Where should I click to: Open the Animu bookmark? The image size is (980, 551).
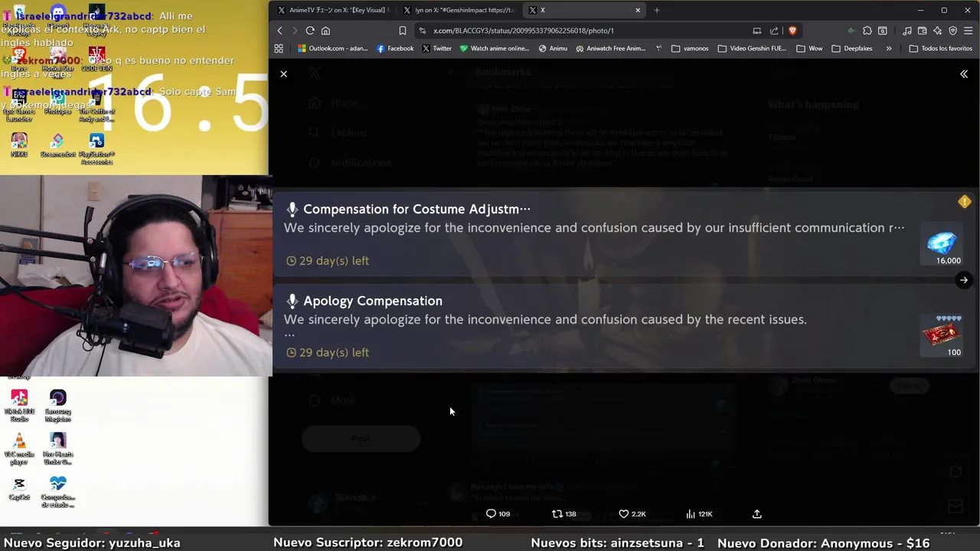tap(553, 48)
